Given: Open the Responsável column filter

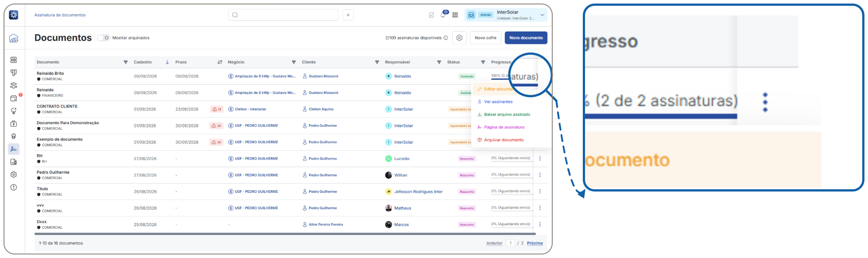Looking at the screenshot, I should click(439, 62).
